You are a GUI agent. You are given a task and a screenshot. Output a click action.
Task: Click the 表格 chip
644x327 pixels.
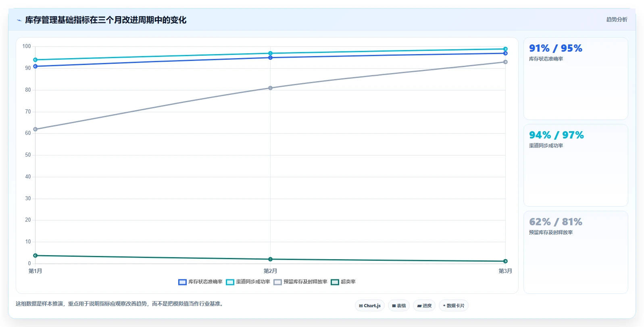(399, 306)
